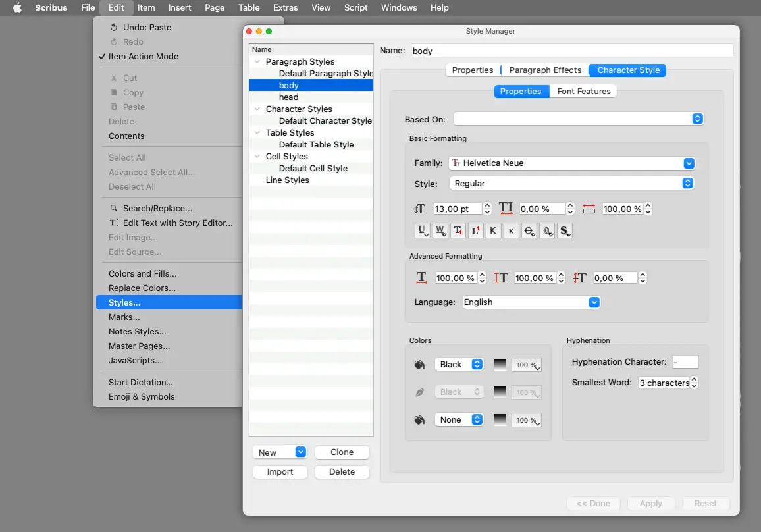
Task: Click the Clone button
Action: [x=342, y=452]
